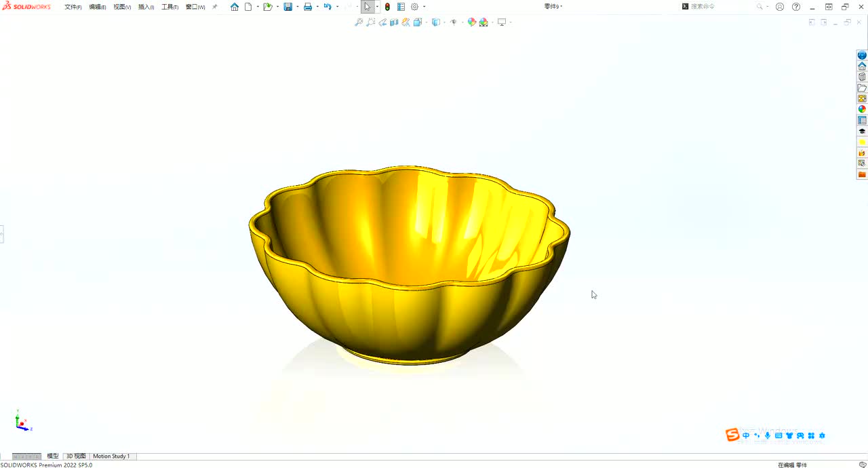The width and height of the screenshot is (868, 468).
Task: Open the View Settings monitor icon
Action: [502, 22]
